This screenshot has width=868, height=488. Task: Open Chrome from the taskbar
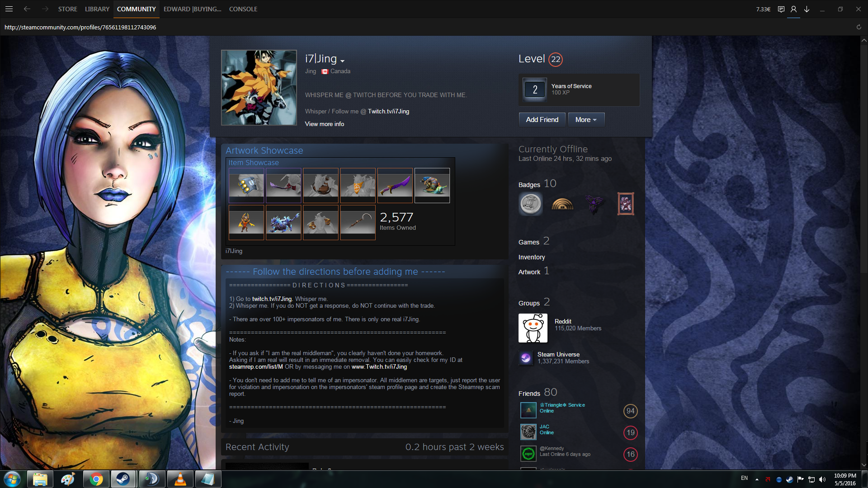(96, 479)
